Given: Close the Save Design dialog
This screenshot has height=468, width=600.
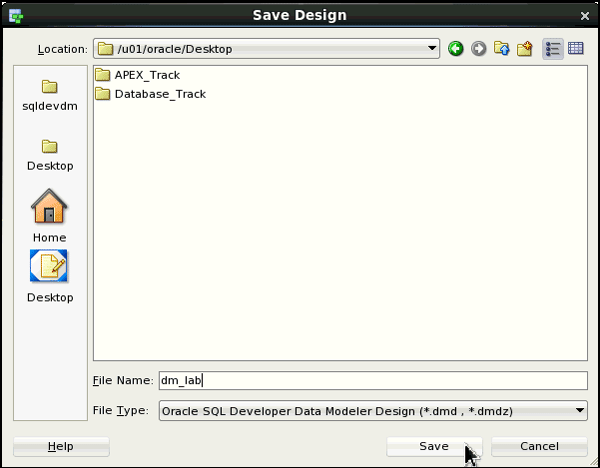Looking at the screenshot, I should click(585, 16).
